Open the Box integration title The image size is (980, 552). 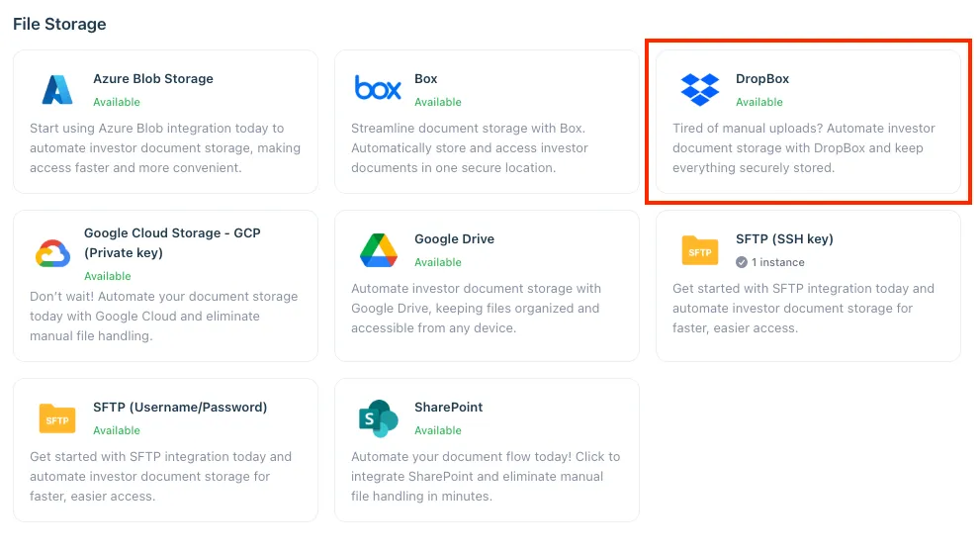click(425, 79)
